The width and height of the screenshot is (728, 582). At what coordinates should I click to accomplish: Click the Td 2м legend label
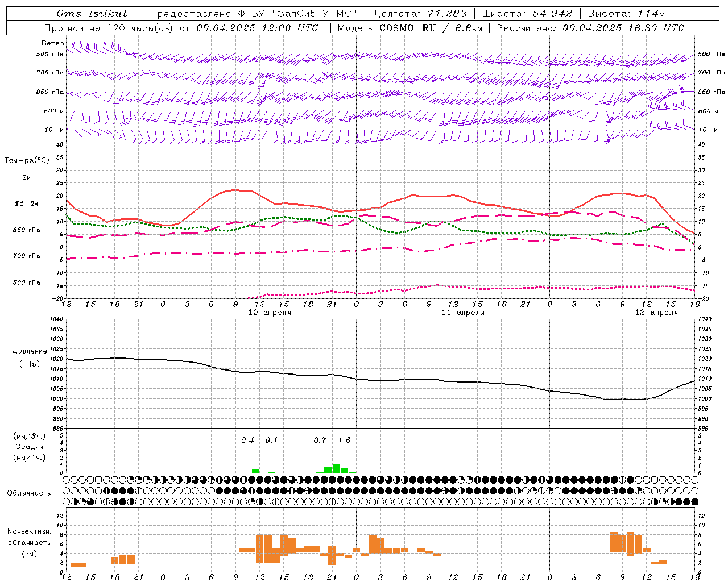[26, 203]
